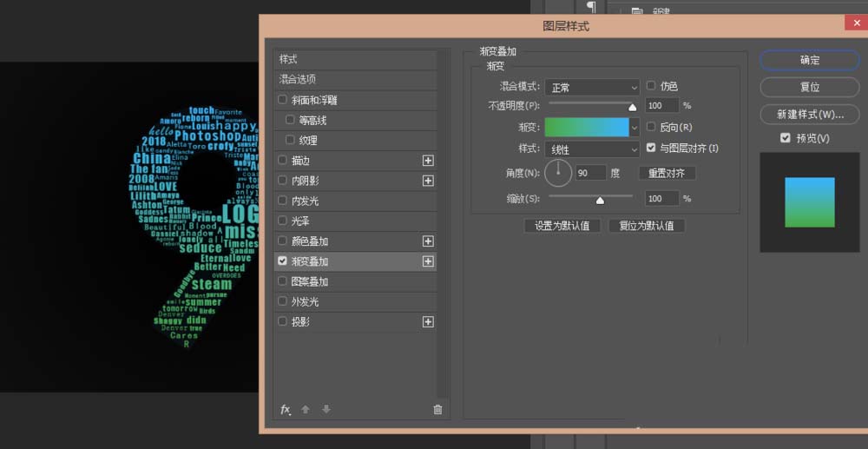Viewport: 868px width, 449px height.
Task: Click 设置为默认值 button
Action: 562,226
